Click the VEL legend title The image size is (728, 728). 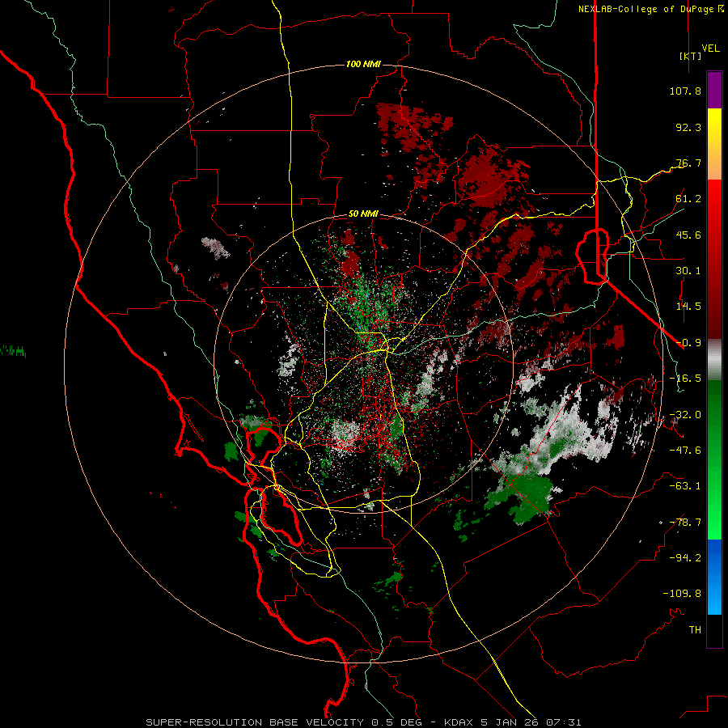click(710, 49)
